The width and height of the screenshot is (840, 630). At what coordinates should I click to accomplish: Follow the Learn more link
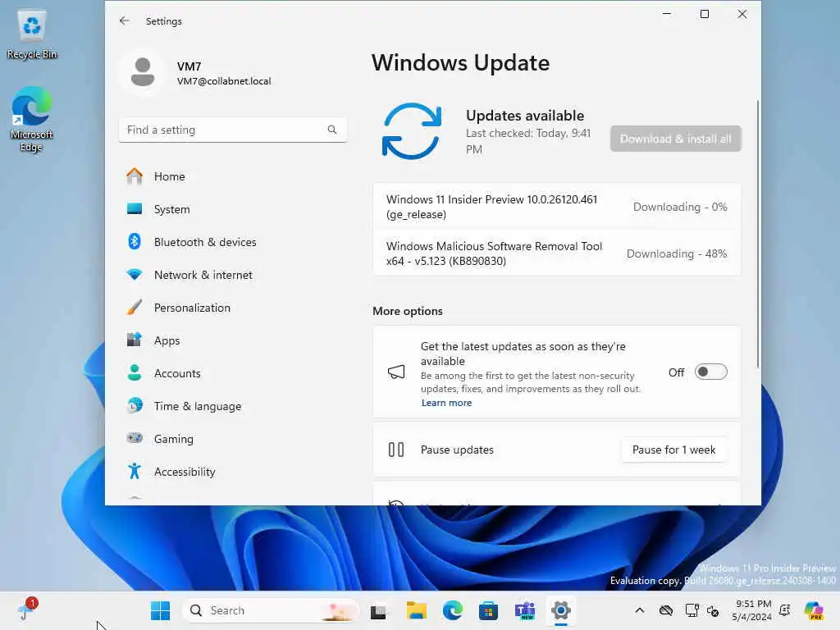[446, 403]
